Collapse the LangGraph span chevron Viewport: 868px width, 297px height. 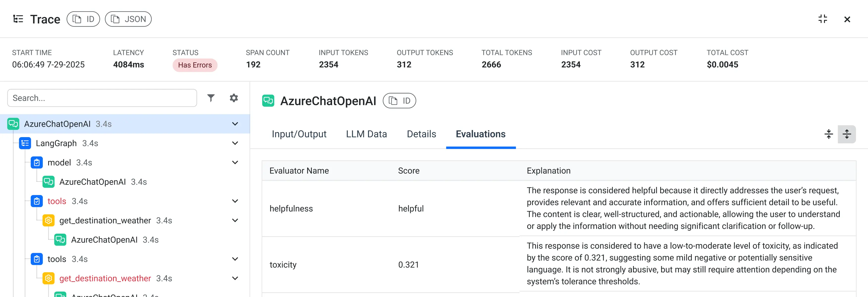[235, 143]
